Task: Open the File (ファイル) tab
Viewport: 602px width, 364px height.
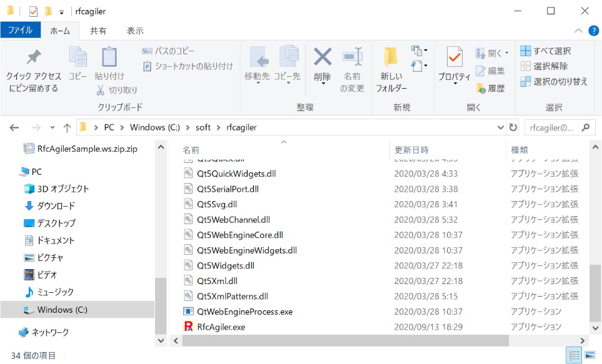Action: tap(21, 30)
